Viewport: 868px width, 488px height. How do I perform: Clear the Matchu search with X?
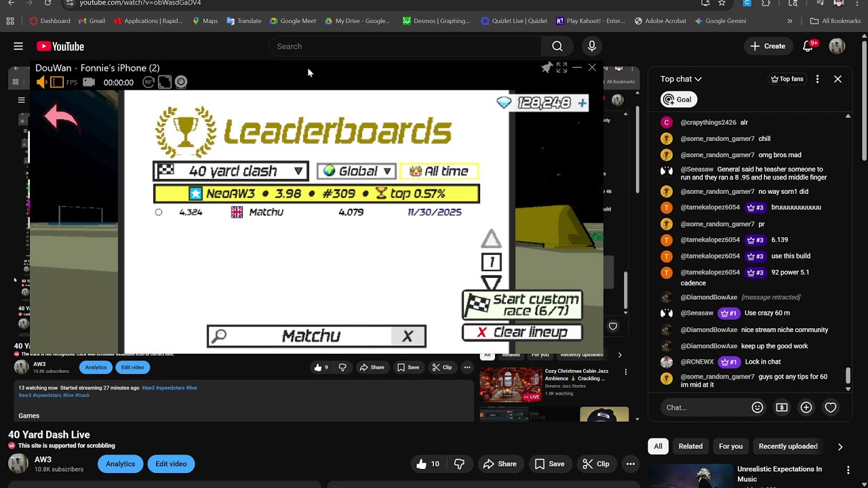(408, 336)
